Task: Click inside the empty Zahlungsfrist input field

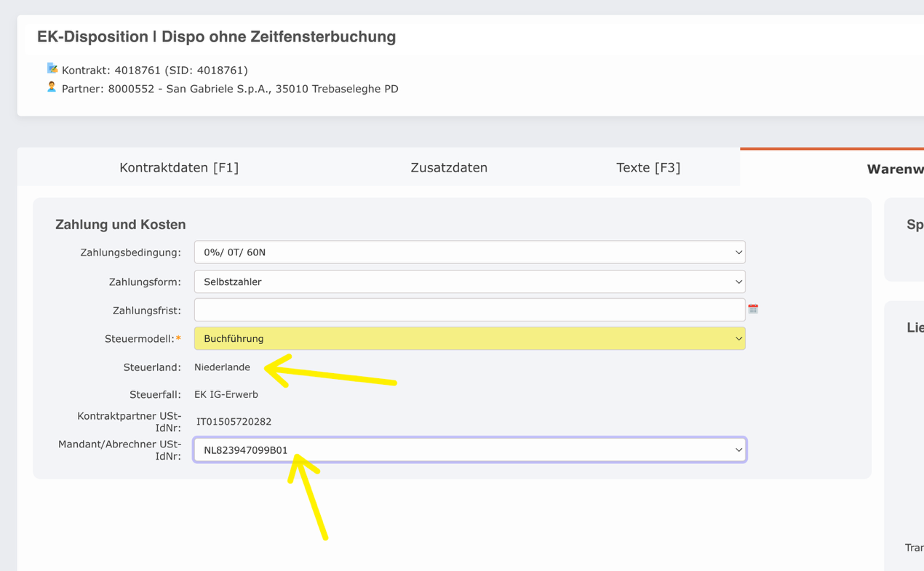Action: (469, 308)
